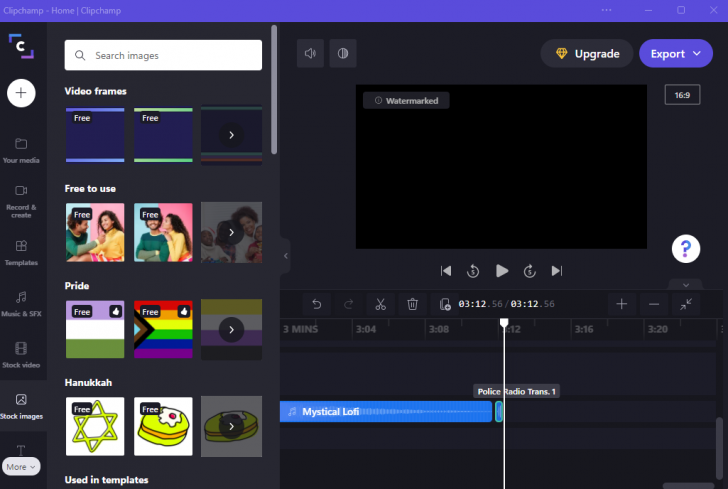Open the audio volume control

click(x=310, y=53)
